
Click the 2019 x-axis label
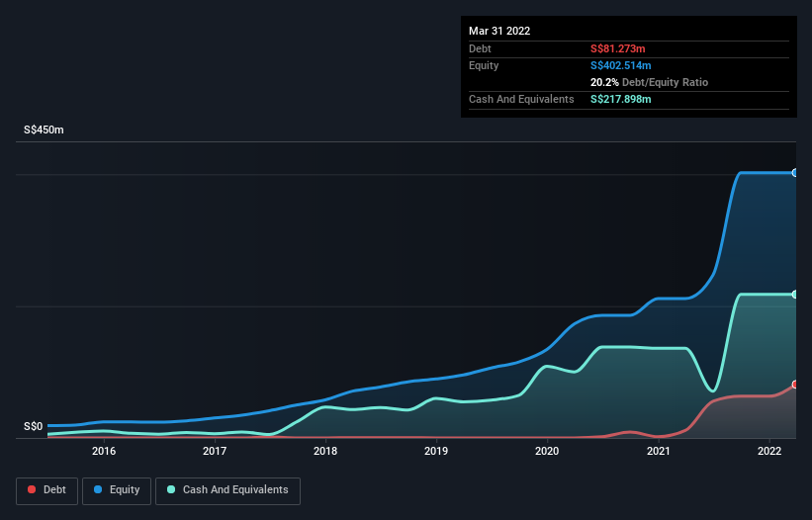(x=436, y=451)
